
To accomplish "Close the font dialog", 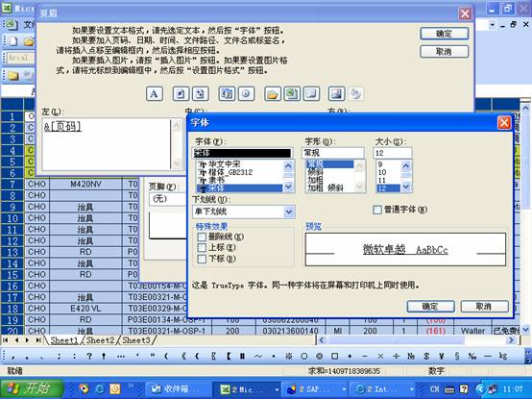I will tap(504, 123).
